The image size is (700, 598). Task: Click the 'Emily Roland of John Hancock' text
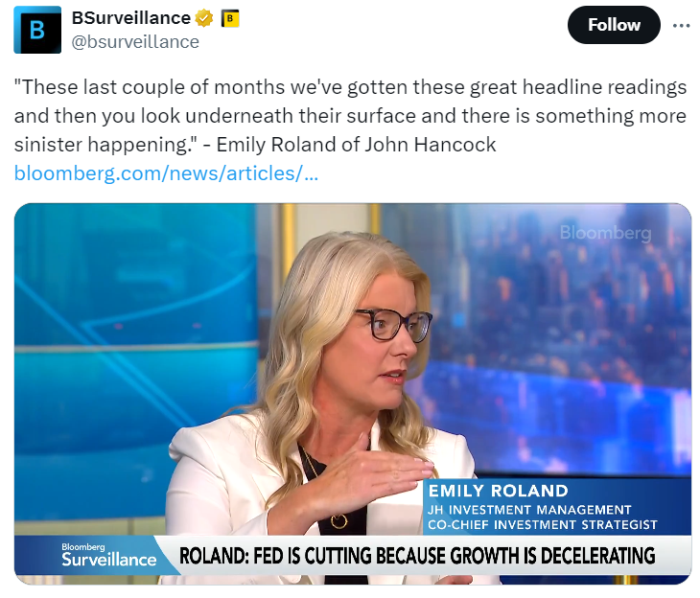click(x=357, y=145)
